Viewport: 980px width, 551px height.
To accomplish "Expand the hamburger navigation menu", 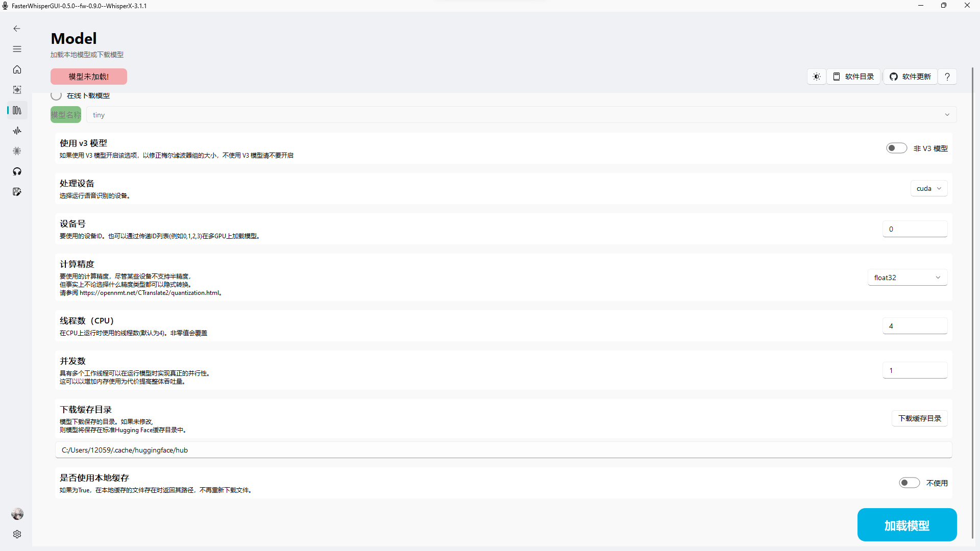I will (x=17, y=49).
